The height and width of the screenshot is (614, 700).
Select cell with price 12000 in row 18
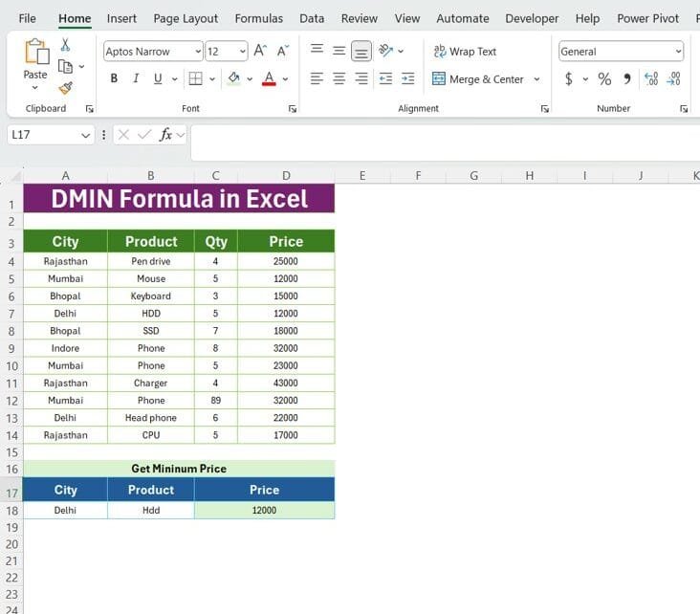click(x=264, y=511)
